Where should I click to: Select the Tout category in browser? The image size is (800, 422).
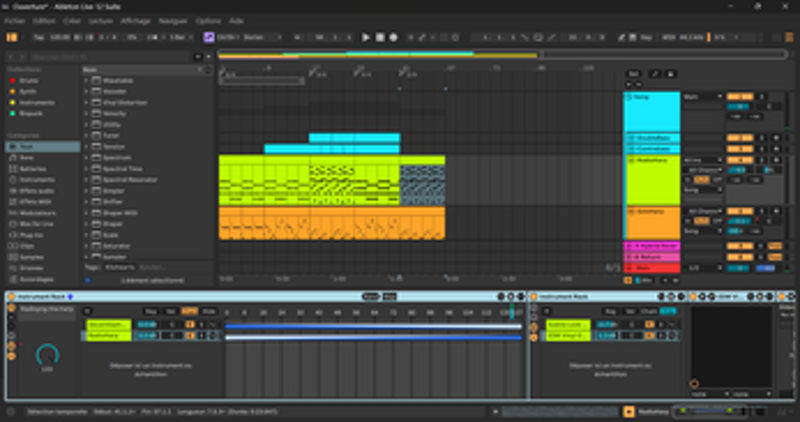coord(43,146)
